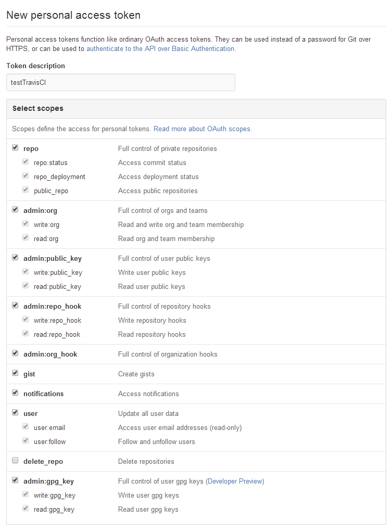
Task: Uncheck the admin:org_hook scope
Action: click(x=15, y=354)
